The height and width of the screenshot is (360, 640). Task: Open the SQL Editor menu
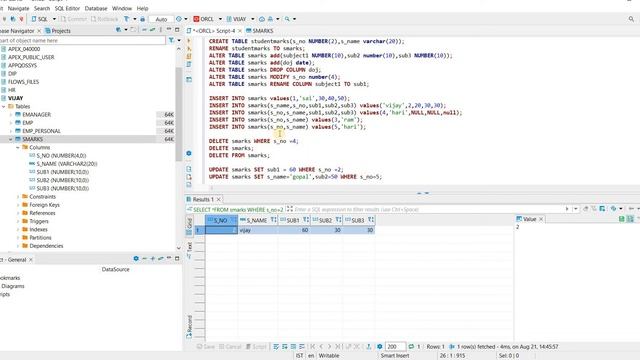tap(67, 8)
